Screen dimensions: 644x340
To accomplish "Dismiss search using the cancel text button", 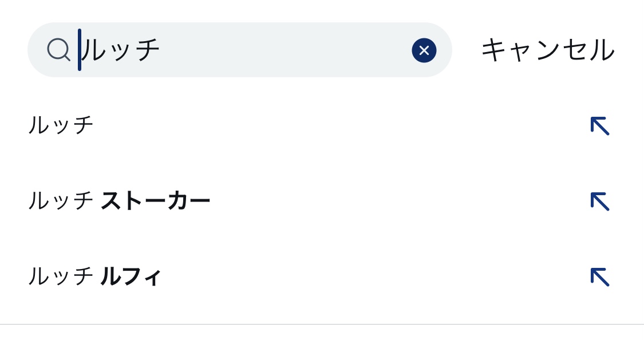I will (547, 50).
